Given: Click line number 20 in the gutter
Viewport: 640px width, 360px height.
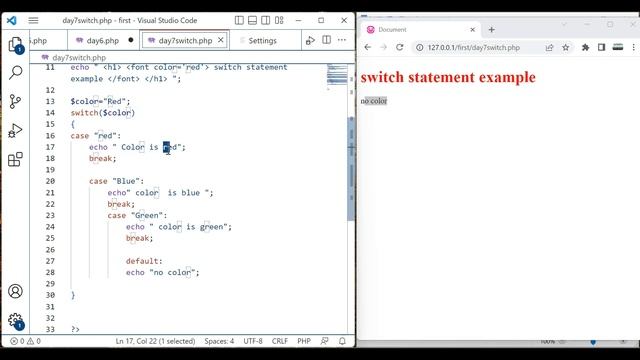Looking at the screenshot, I should point(50,181).
